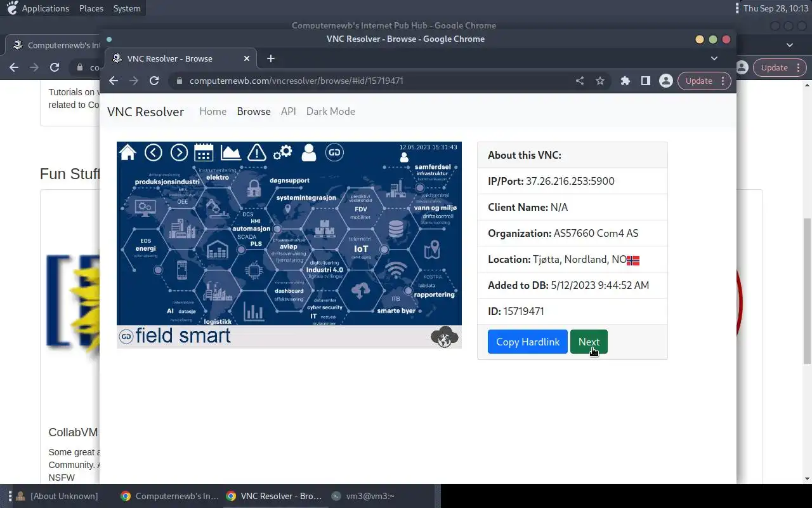The width and height of the screenshot is (812, 508).
Task: Click IP/Port value 37.26.216.253:5900
Action: pos(570,181)
